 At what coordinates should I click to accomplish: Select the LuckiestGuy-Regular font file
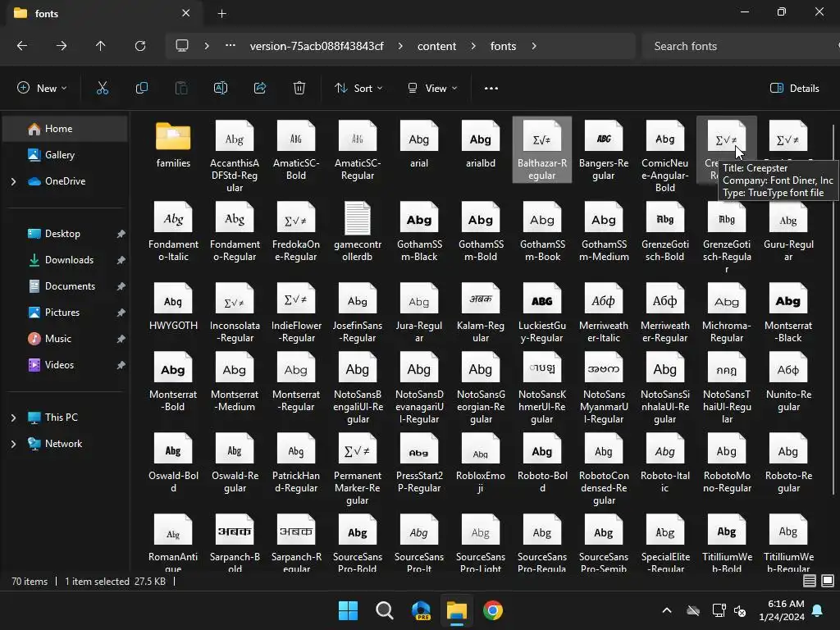(542, 313)
